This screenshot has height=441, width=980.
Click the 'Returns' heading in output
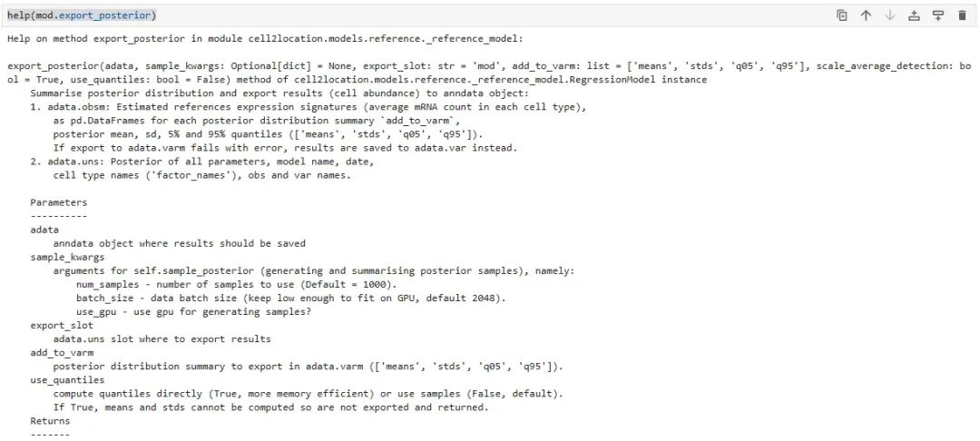click(50, 421)
